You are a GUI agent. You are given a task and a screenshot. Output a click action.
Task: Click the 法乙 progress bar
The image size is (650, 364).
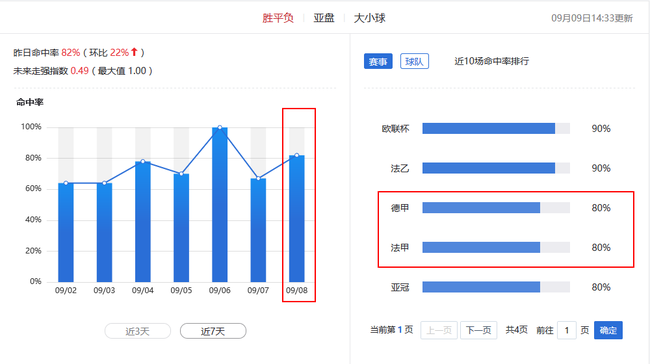tap(496, 168)
